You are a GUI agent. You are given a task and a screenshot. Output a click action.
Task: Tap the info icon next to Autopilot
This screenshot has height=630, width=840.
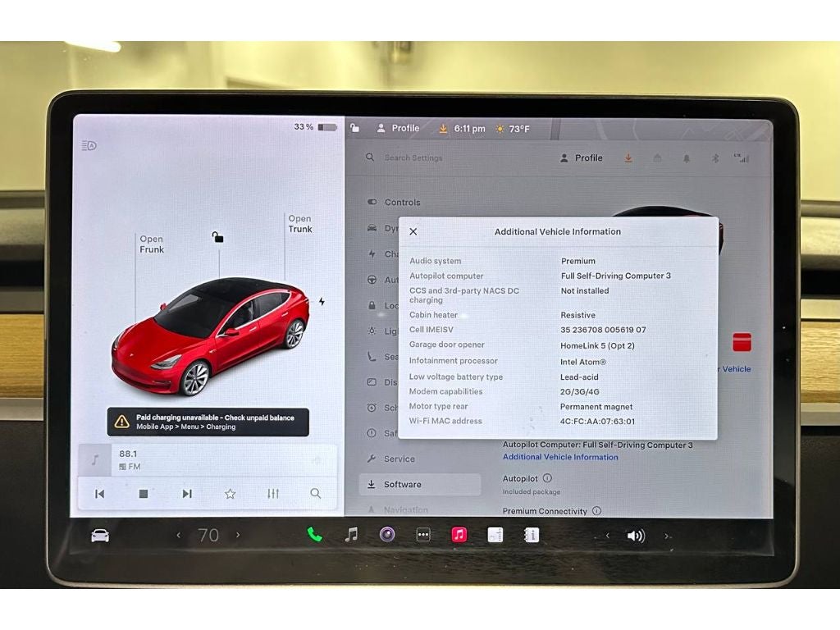point(547,478)
